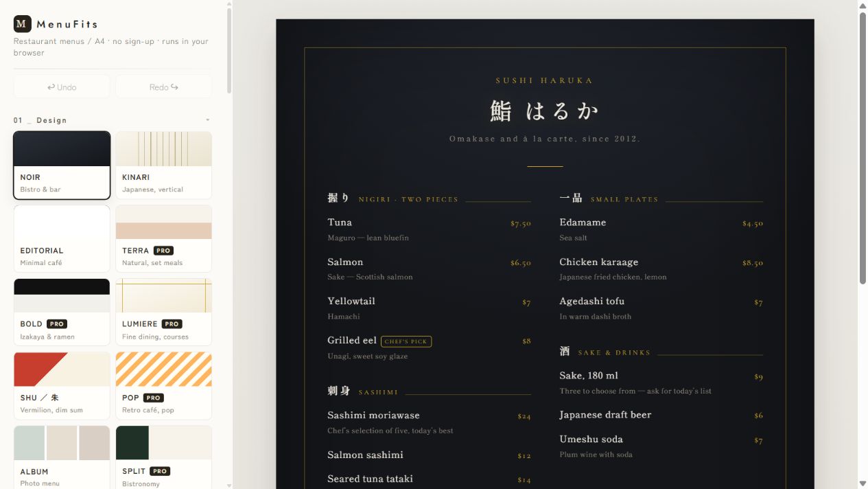Viewport: 868px width, 489px height.
Task: Select the NOIR bistro & bar template
Action: pyautogui.click(x=62, y=166)
